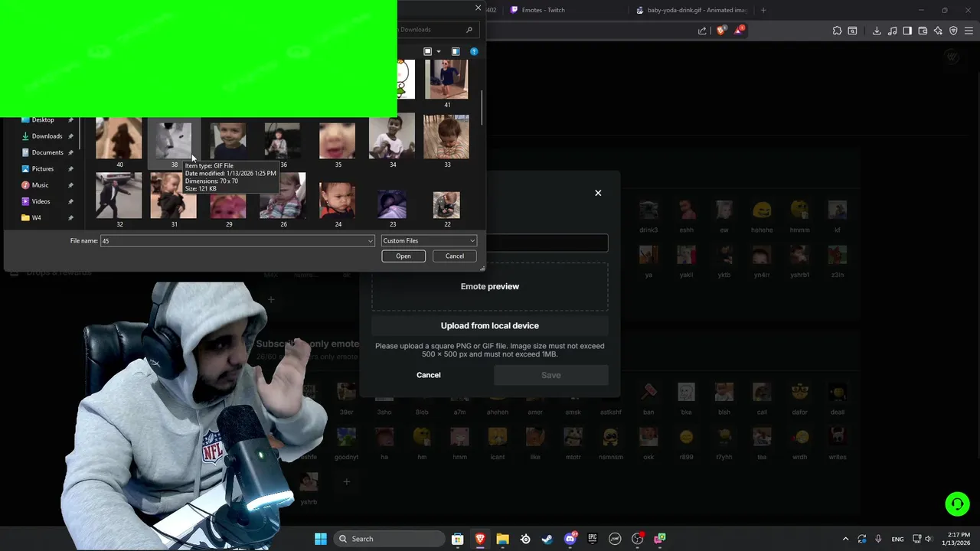Click the disabled Save button in emote modal

tap(551, 375)
